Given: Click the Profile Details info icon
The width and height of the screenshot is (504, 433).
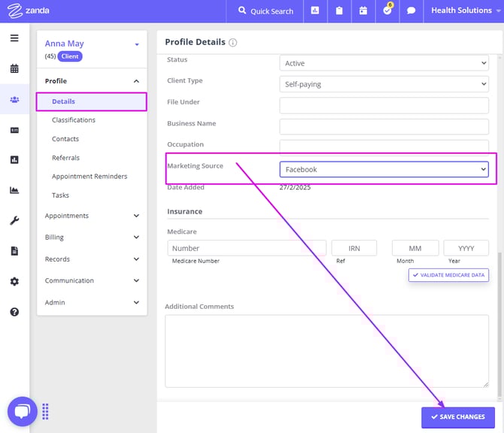Looking at the screenshot, I should pos(233,43).
